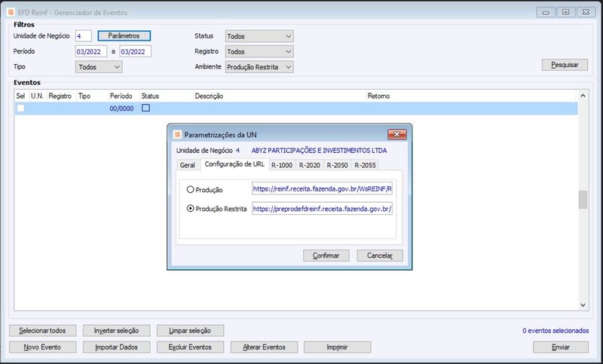The image size is (603, 364).
Task: Click the 00/0000 period cell
Action: (121, 109)
